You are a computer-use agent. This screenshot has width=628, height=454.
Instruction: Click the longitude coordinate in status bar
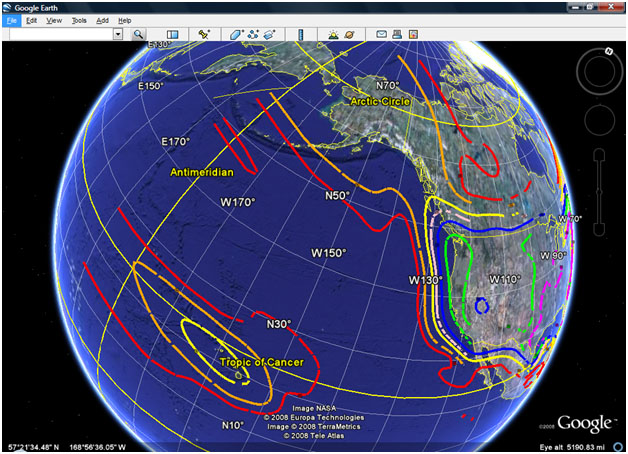pyautogui.click(x=97, y=447)
